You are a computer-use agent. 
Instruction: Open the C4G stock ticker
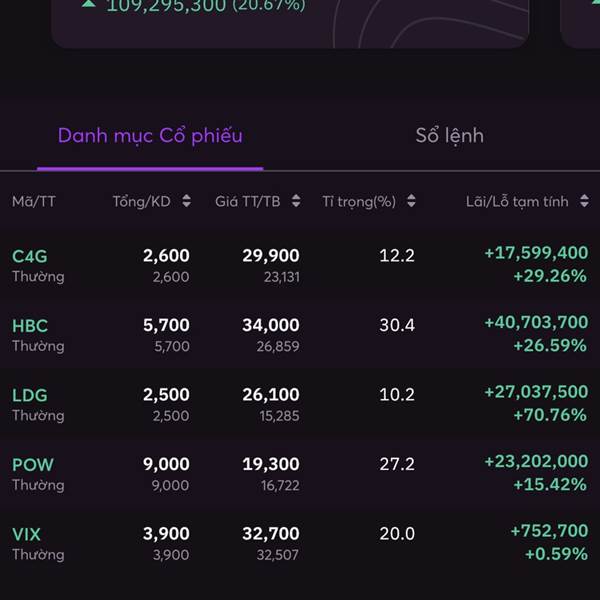[30, 256]
